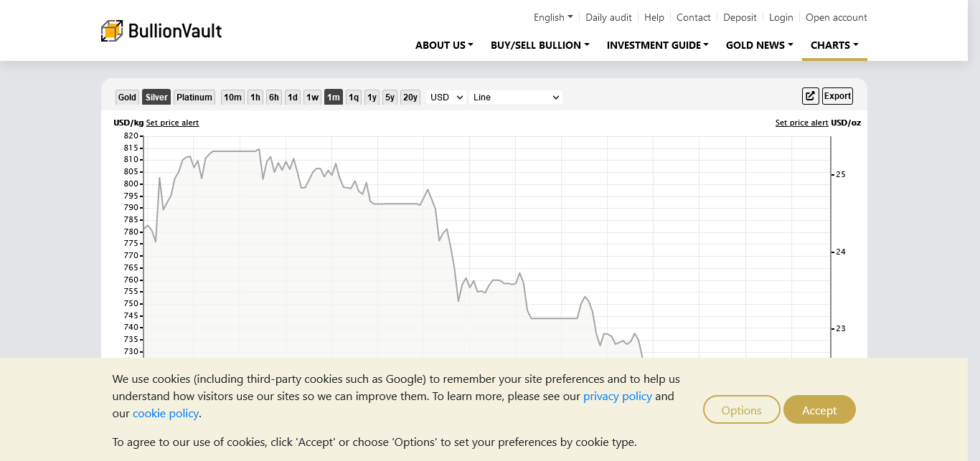Open the GOLD NEWS menu

[759, 45]
